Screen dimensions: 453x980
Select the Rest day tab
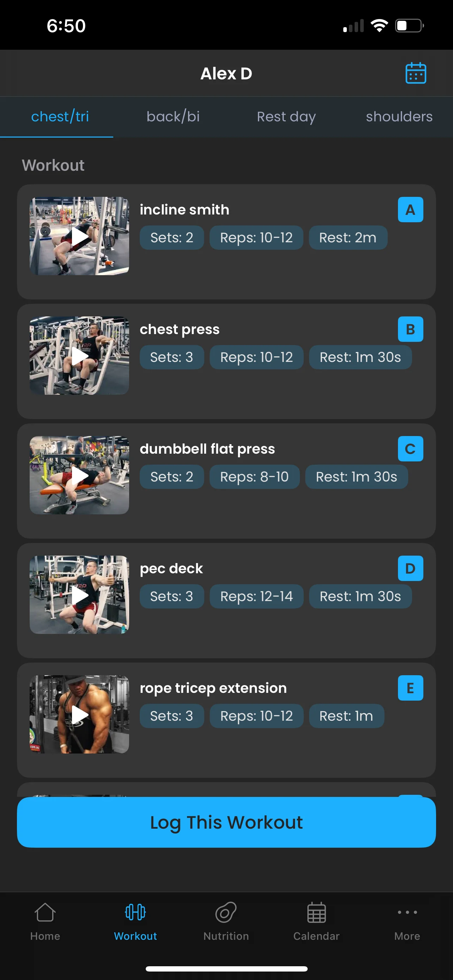coord(286,116)
